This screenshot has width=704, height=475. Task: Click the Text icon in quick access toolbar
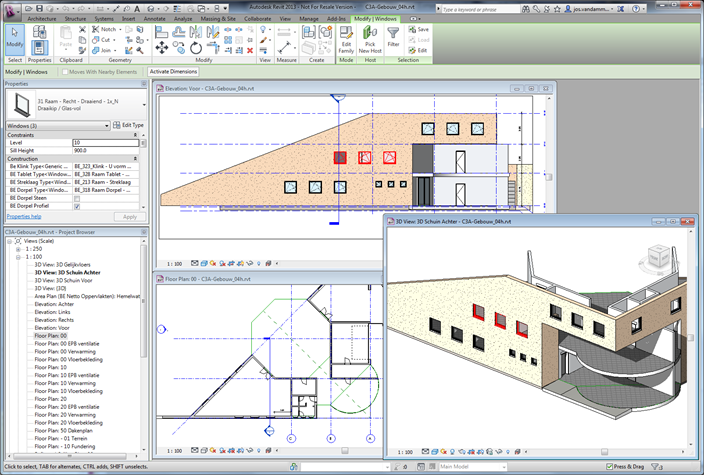[137, 9]
